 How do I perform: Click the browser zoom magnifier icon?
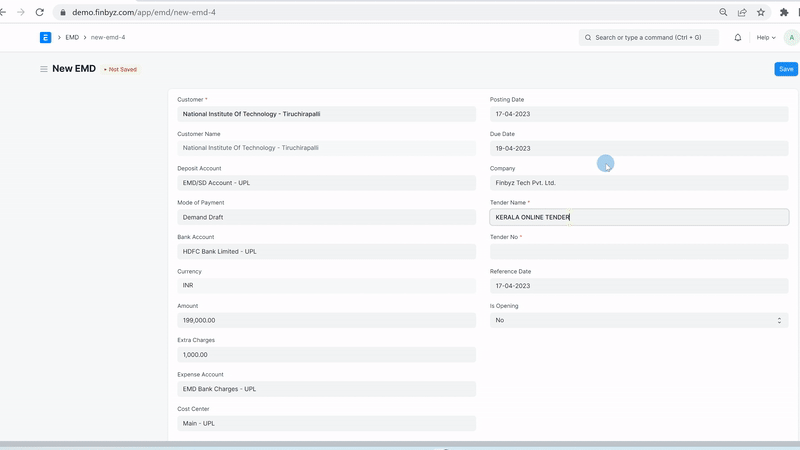click(x=723, y=12)
